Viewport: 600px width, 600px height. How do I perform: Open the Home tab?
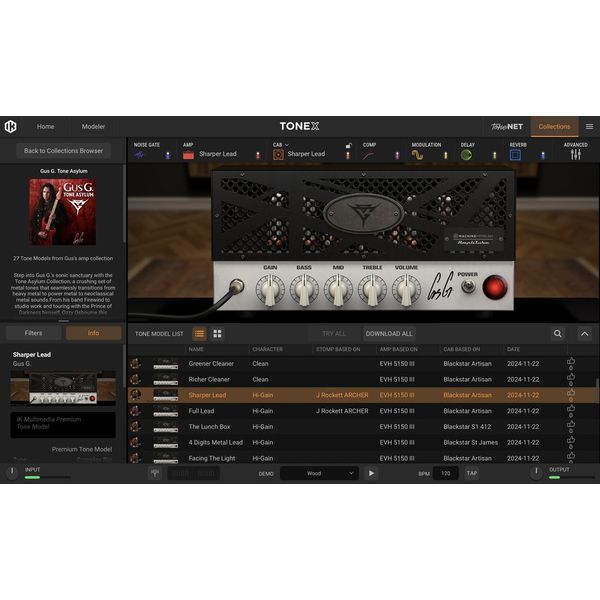pos(46,127)
